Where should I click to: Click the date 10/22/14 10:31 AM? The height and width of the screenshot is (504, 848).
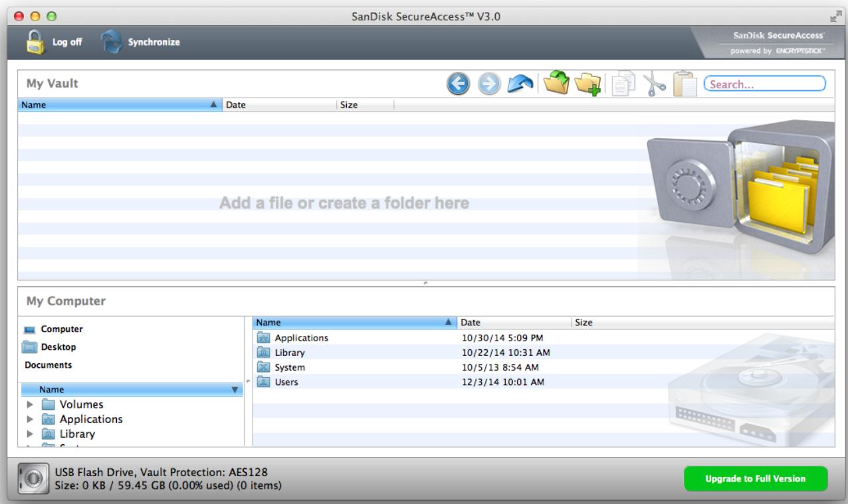click(x=505, y=353)
